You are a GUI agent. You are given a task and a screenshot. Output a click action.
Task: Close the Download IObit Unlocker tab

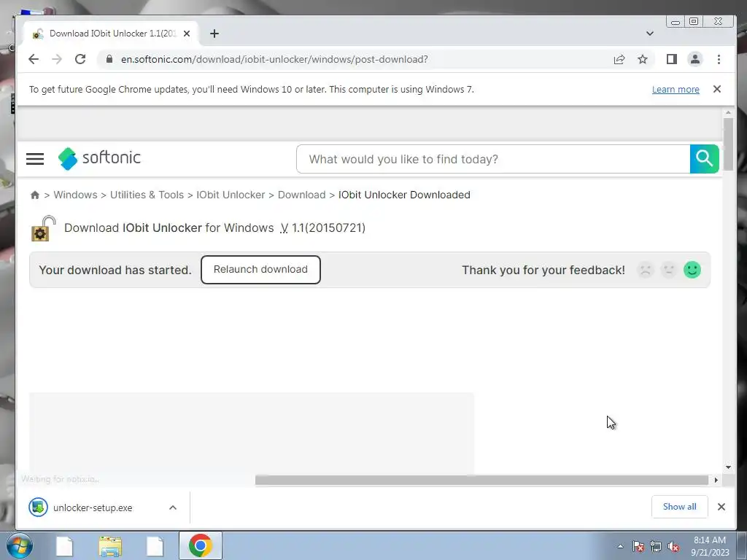pyautogui.click(x=187, y=34)
